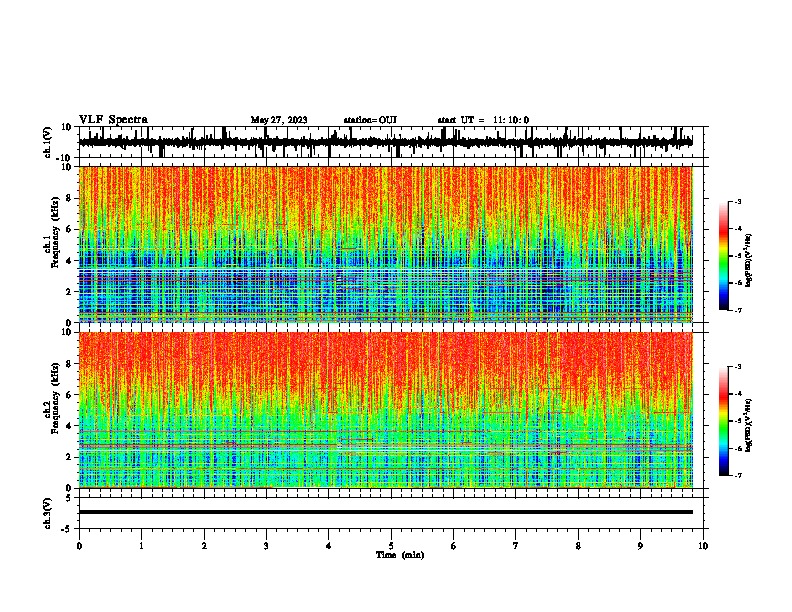Viewport: 792px width, 612px height.
Task: Click the time axis tick label "10"
Action: point(703,546)
